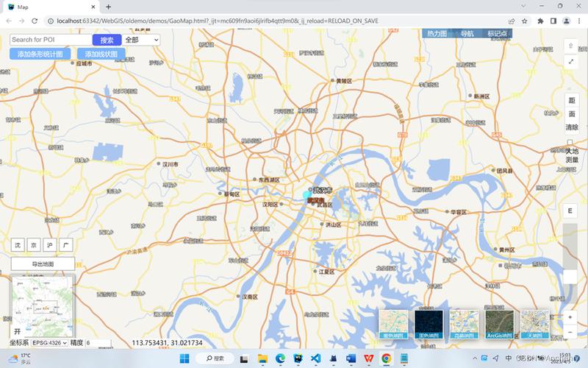Click the 导出地图 export map button
Screen dimensions: 588x368
tap(43, 263)
